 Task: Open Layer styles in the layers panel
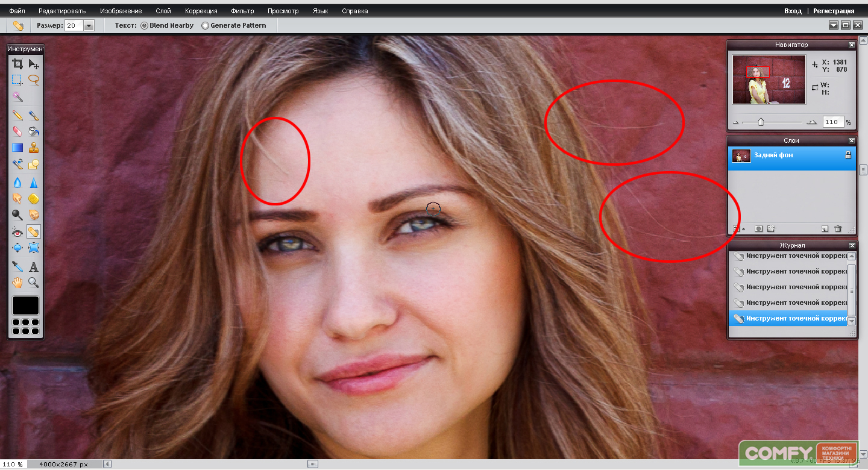coord(770,229)
